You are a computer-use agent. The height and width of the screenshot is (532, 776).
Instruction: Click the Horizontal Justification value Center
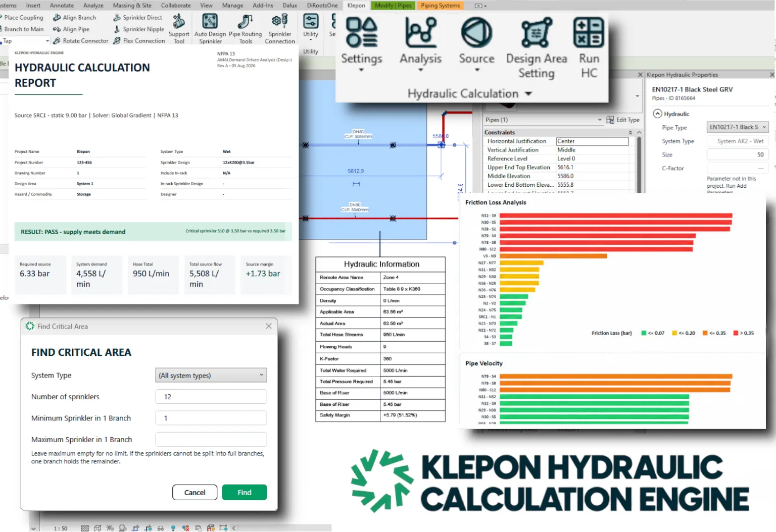592,141
